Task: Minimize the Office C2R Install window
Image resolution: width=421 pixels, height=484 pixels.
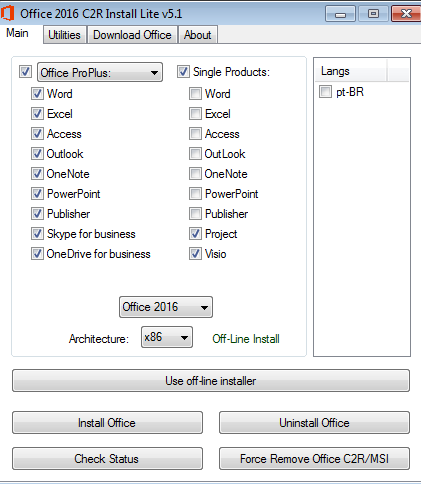Action: click(340, 14)
